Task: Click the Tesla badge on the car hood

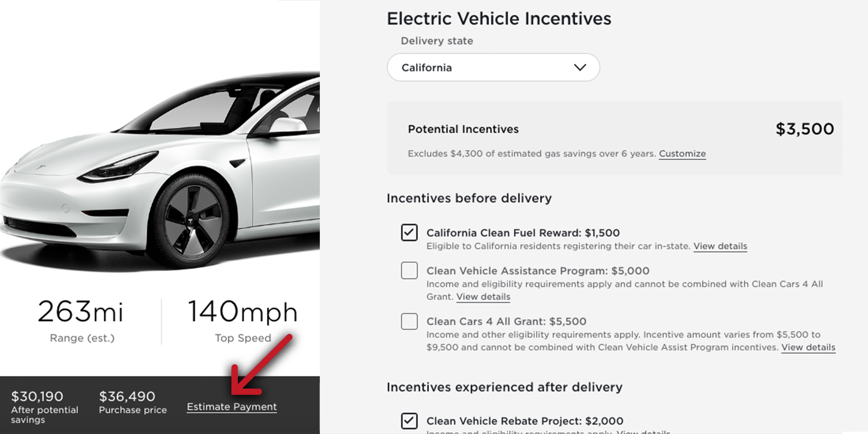Action: pyautogui.click(x=41, y=168)
